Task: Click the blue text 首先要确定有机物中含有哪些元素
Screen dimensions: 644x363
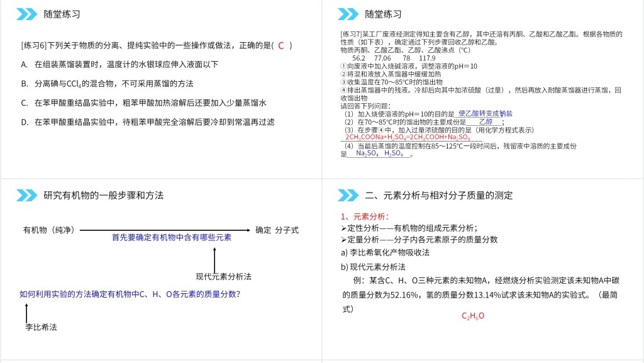Action: click(x=171, y=238)
